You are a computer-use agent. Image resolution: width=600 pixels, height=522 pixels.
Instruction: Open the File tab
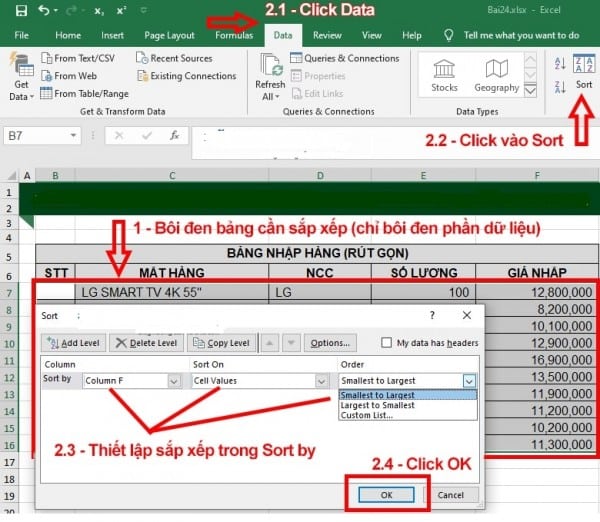pyautogui.click(x=21, y=35)
